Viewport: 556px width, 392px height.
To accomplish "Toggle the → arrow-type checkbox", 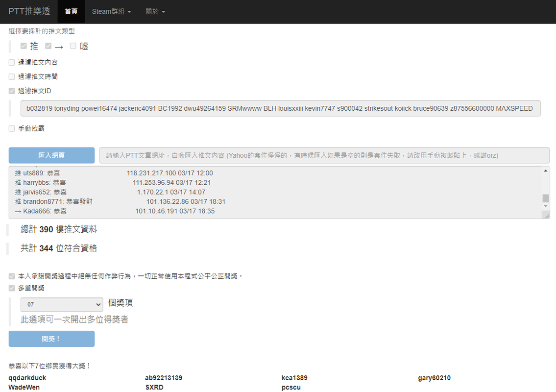I will point(48,46).
